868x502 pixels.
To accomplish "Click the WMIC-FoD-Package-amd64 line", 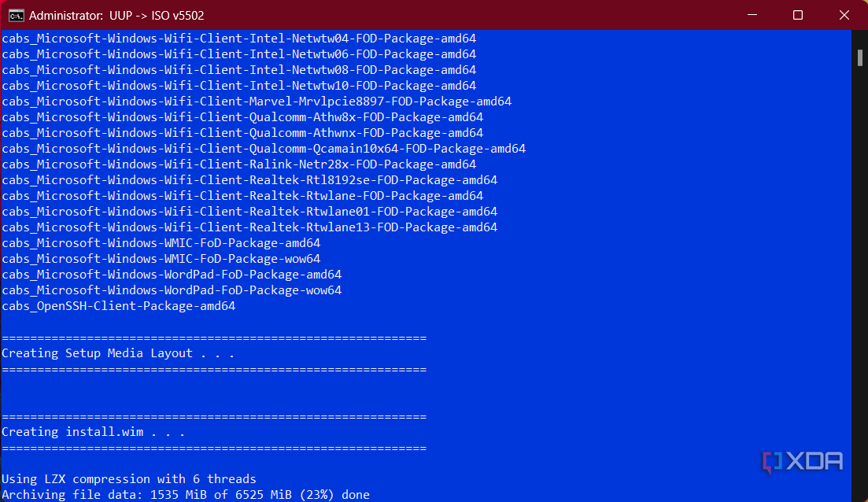I will click(x=161, y=243).
